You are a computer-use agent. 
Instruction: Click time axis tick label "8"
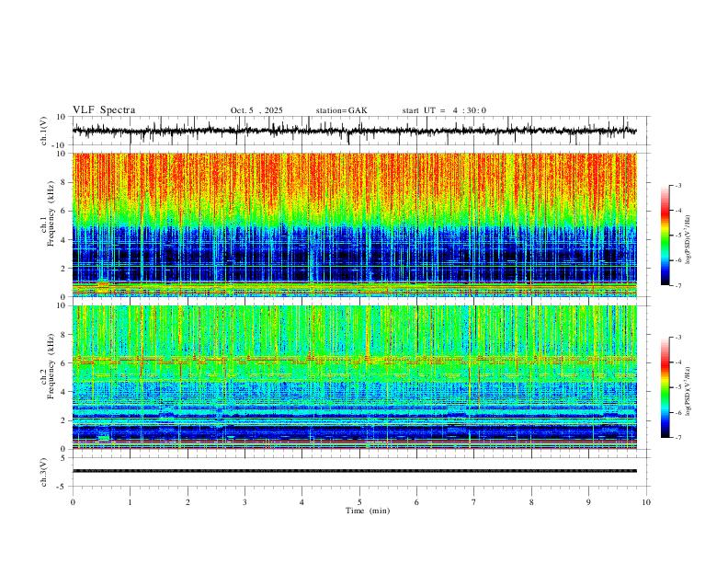(x=531, y=502)
